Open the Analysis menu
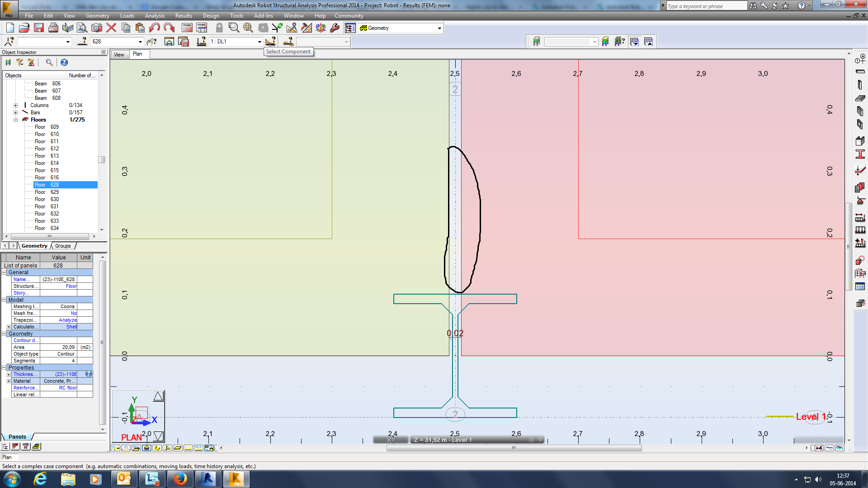 155,16
